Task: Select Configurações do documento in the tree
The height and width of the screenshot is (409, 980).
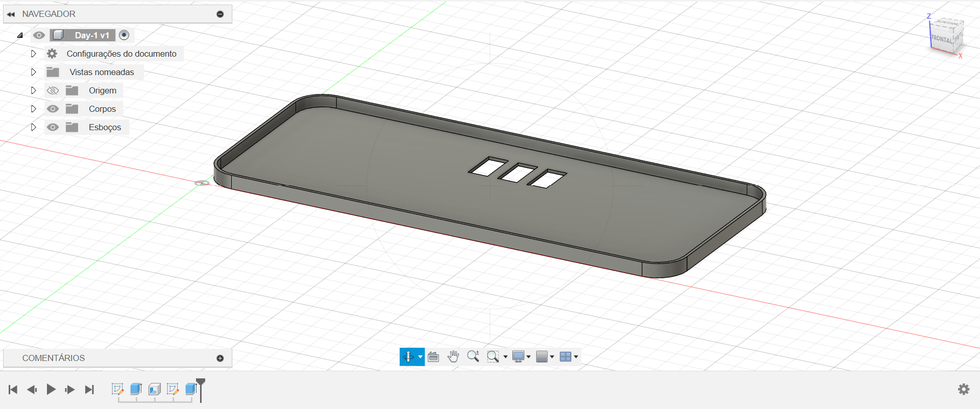Action: 121,54
